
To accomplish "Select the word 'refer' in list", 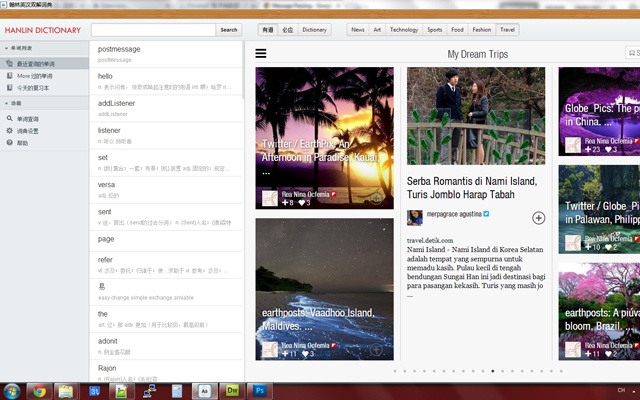I will (x=166, y=264).
